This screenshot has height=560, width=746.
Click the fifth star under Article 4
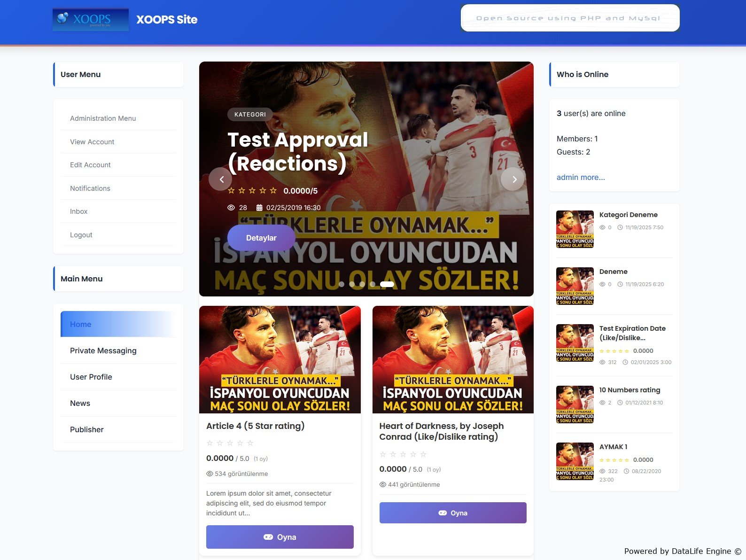[250, 443]
